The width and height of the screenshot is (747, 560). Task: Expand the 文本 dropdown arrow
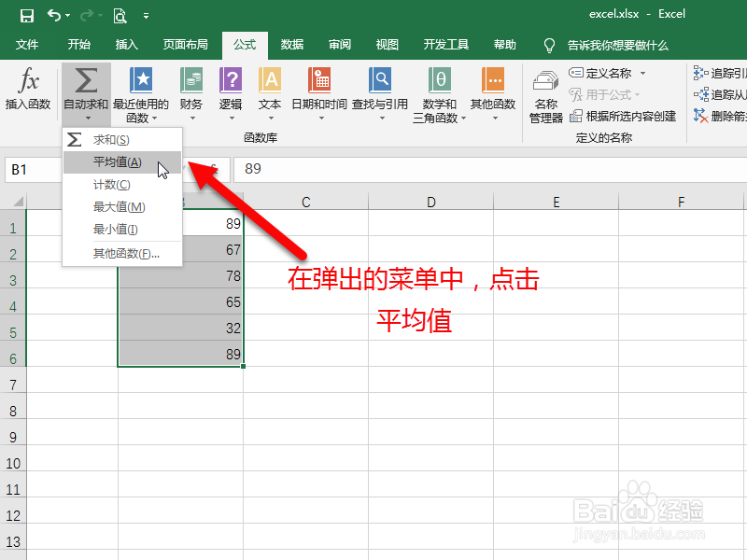click(271, 119)
